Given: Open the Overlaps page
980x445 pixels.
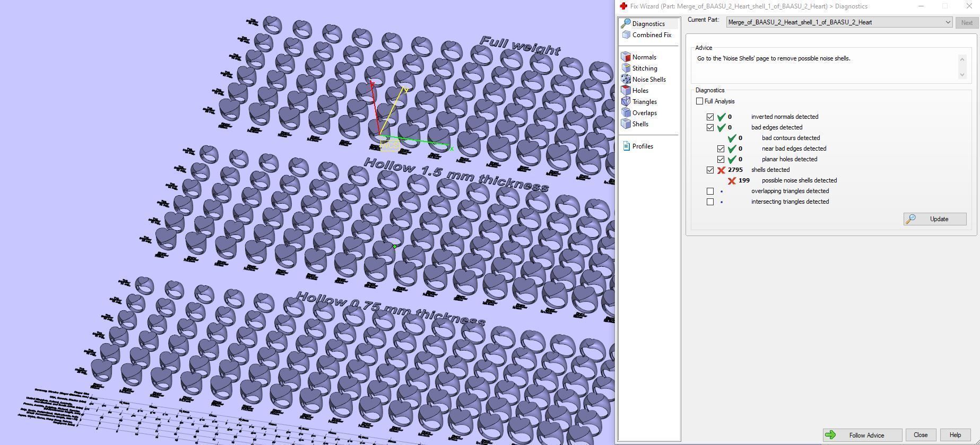Looking at the screenshot, I should click(x=644, y=113).
